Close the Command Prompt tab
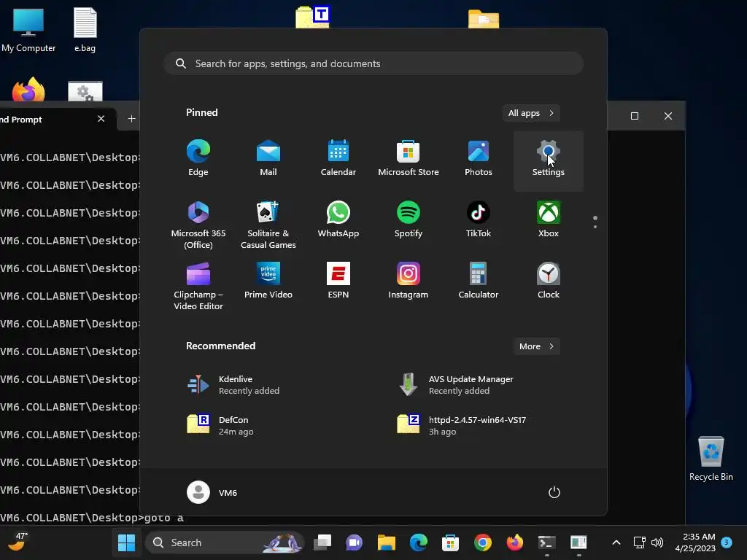 click(101, 119)
